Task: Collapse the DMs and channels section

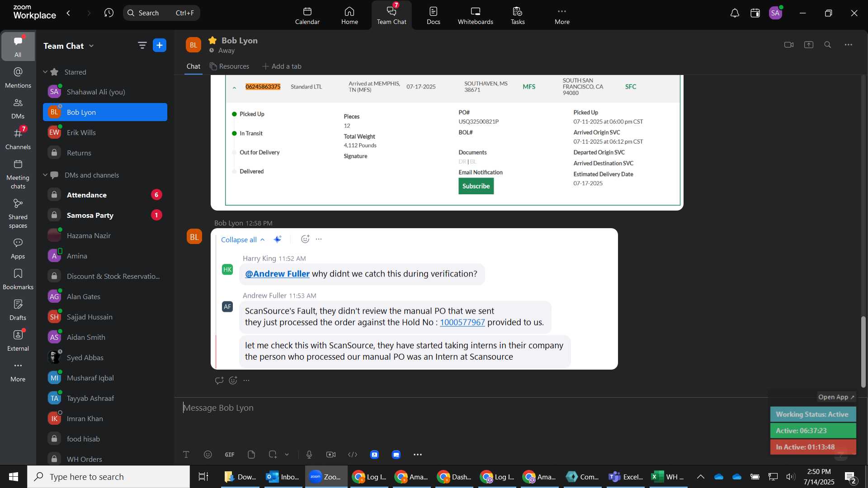Action: [x=45, y=175]
